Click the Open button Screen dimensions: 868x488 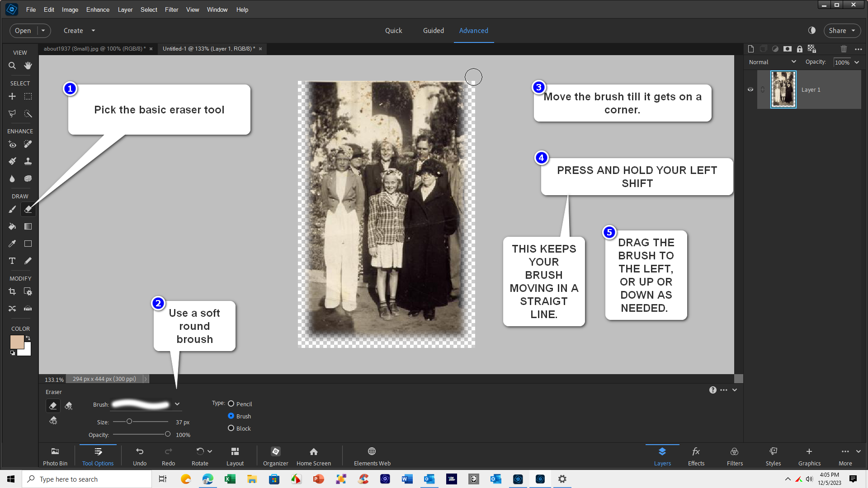[23, 30]
